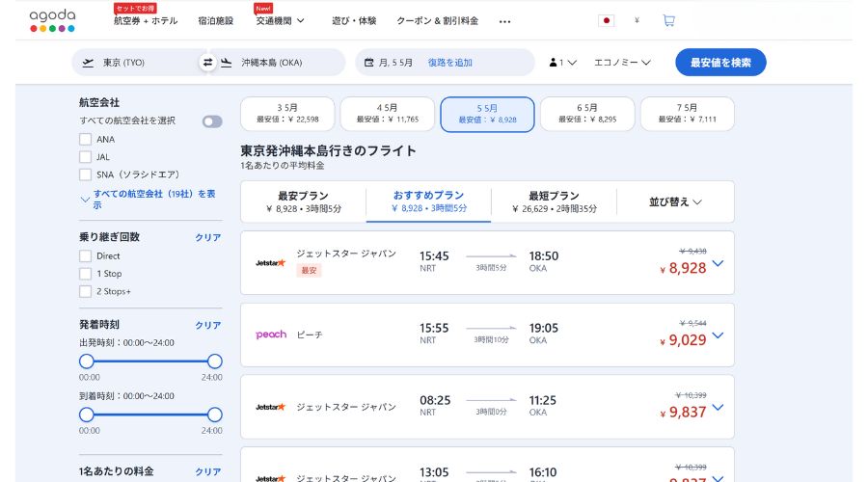The height and width of the screenshot is (482, 868).
Task: Check the ANA airline checkbox
Action: tap(85, 140)
